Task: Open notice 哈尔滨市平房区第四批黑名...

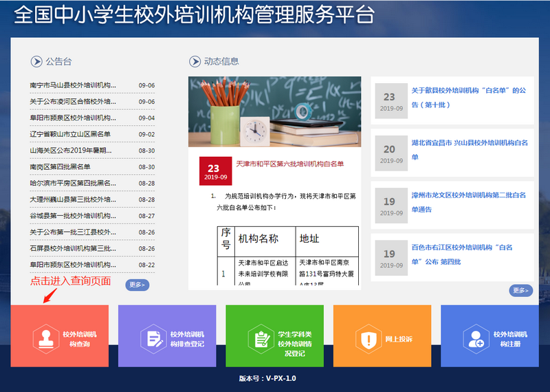Action: (73, 183)
